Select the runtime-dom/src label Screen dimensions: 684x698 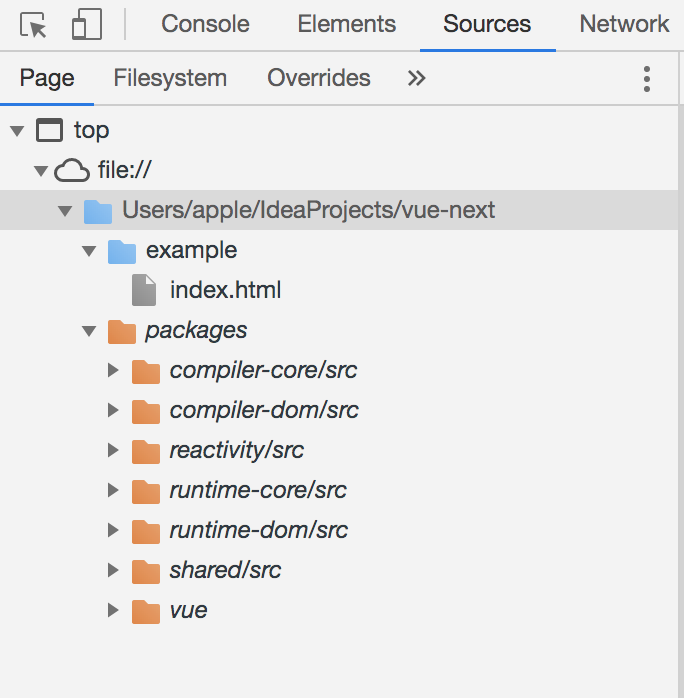click(x=259, y=531)
